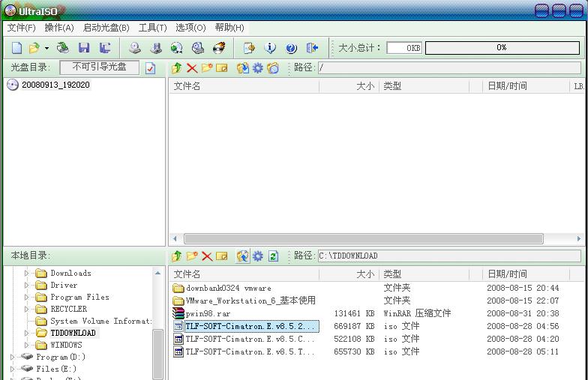588x380 pixels.
Task: Sort local file list by 类型 column
Action: pyautogui.click(x=424, y=274)
